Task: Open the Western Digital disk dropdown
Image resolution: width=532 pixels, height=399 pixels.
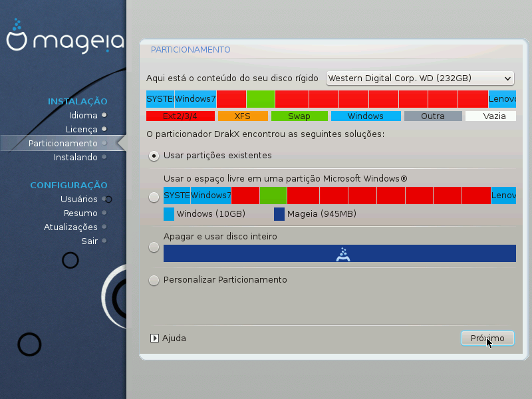Action: 420,78
